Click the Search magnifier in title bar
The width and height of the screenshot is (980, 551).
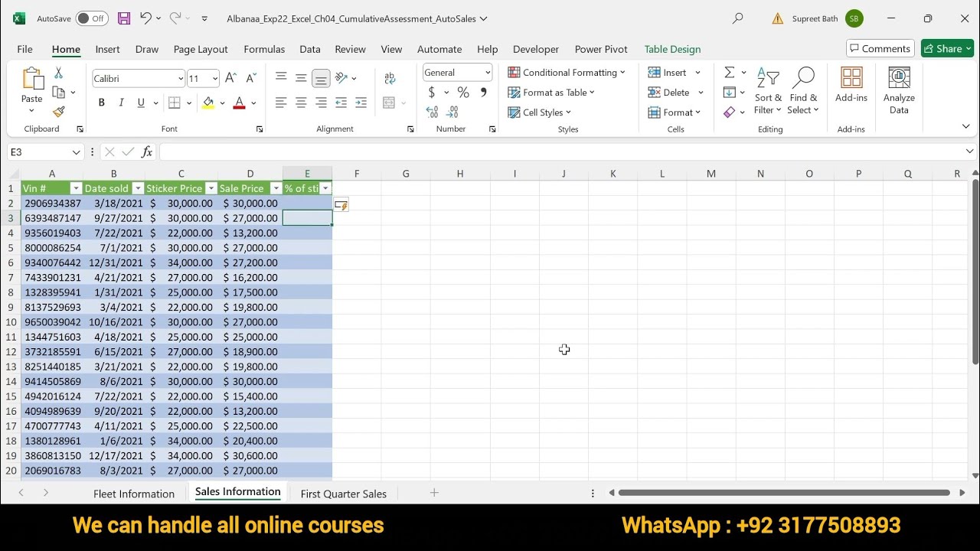click(x=737, y=18)
